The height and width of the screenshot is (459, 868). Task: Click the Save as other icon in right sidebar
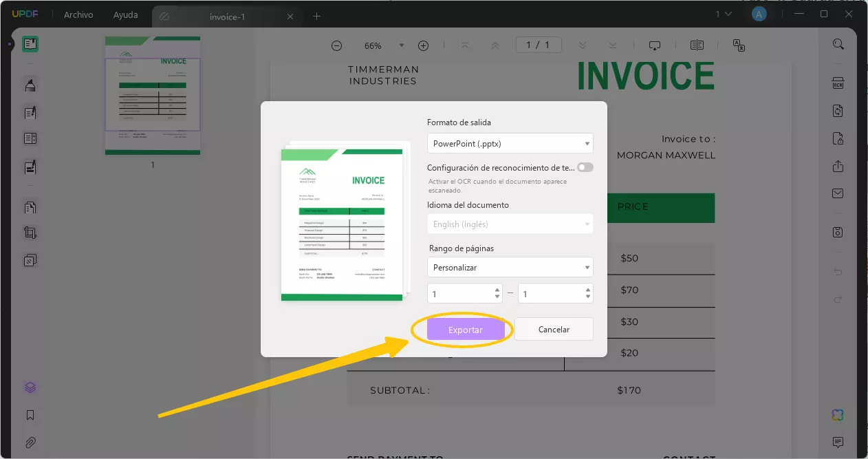click(838, 232)
